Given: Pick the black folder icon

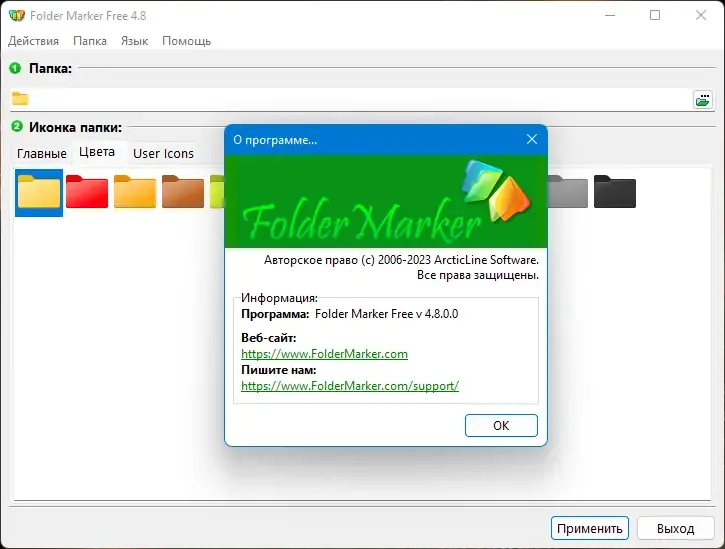Looking at the screenshot, I should (615, 191).
